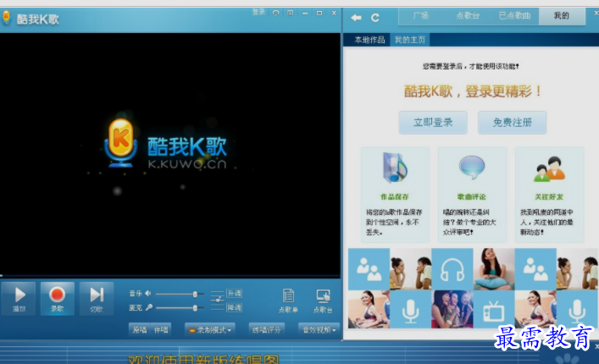
Task: Open the feedback speech bubble icon
Action: (276, 13)
